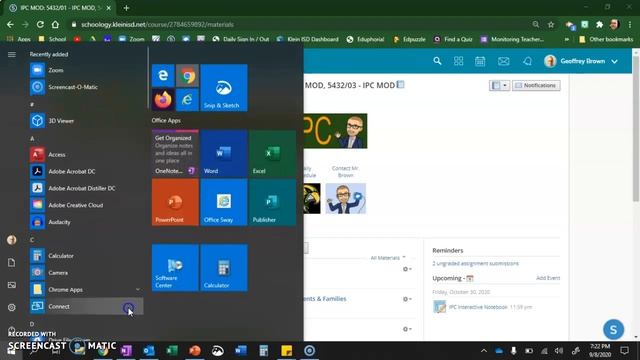This screenshot has height=360, width=640.
Task: Open the Connect app
Action: (x=86, y=307)
